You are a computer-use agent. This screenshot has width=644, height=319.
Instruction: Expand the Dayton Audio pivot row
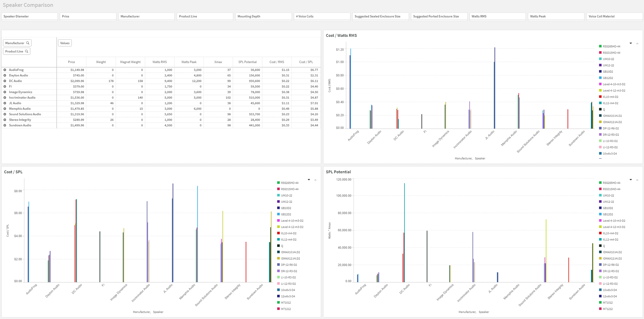[5, 75]
